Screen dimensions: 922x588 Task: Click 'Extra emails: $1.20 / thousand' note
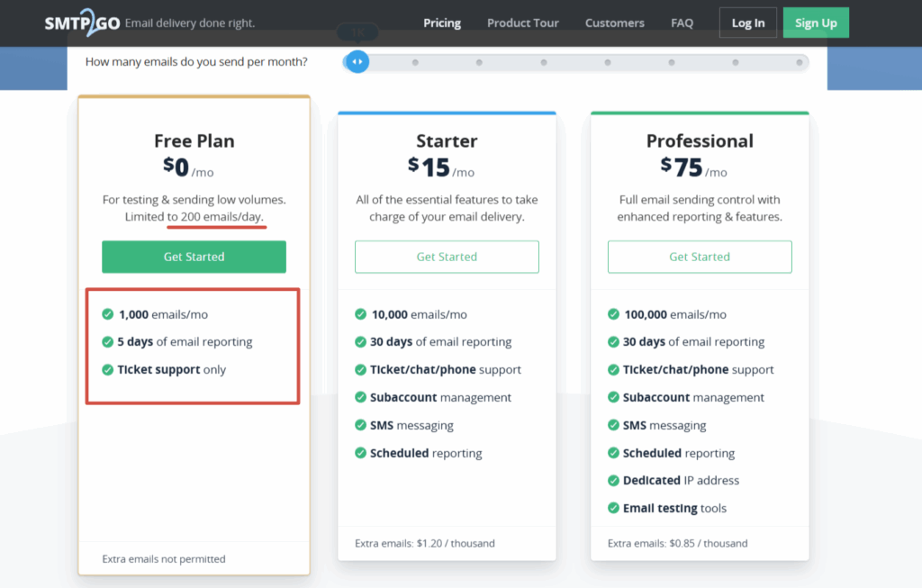pyautogui.click(x=425, y=543)
